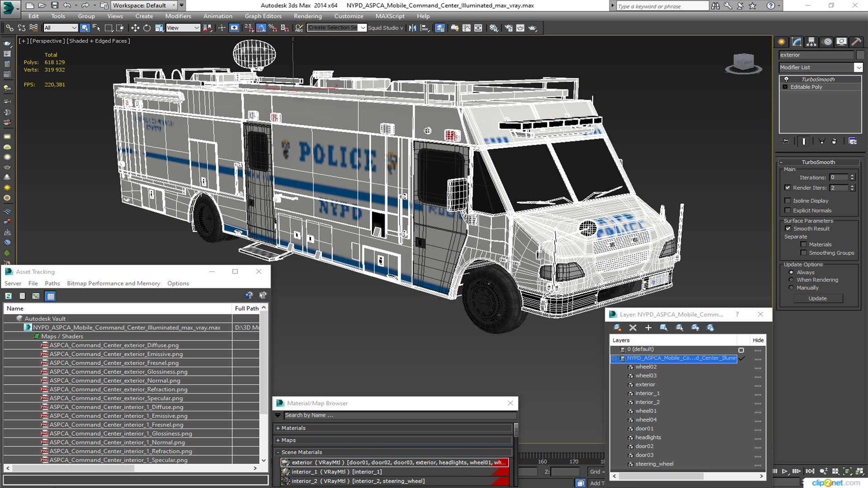The image size is (868, 488).
Task: Click Create New Layer icon in Layer dialog
Action: 617,328
